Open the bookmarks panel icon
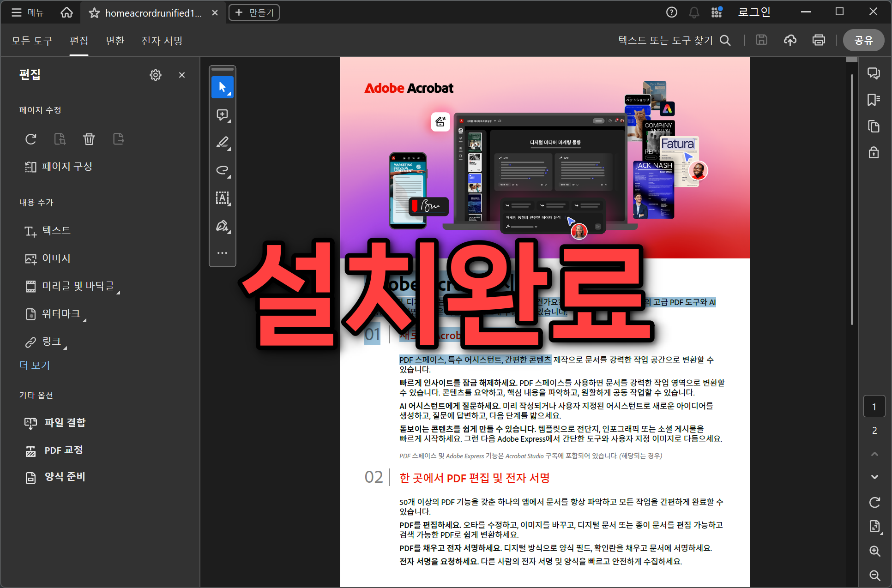The width and height of the screenshot is (892, 588). coord(874,100)
